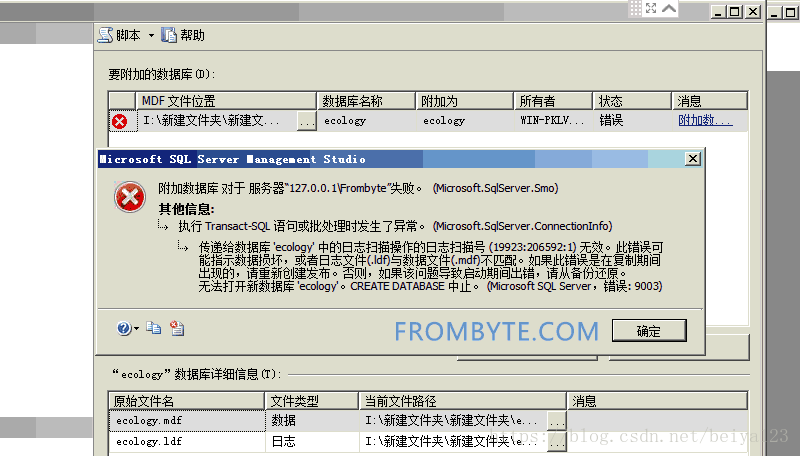This screenshot has height=456, width=800.
Task: Click the file type column header
Action: click(x=312, y=401)
